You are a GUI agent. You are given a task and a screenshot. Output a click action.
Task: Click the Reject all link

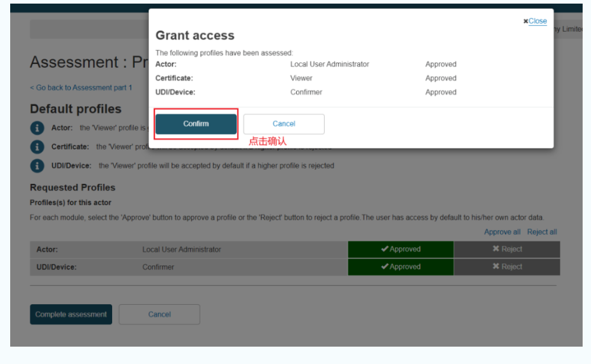542,232
